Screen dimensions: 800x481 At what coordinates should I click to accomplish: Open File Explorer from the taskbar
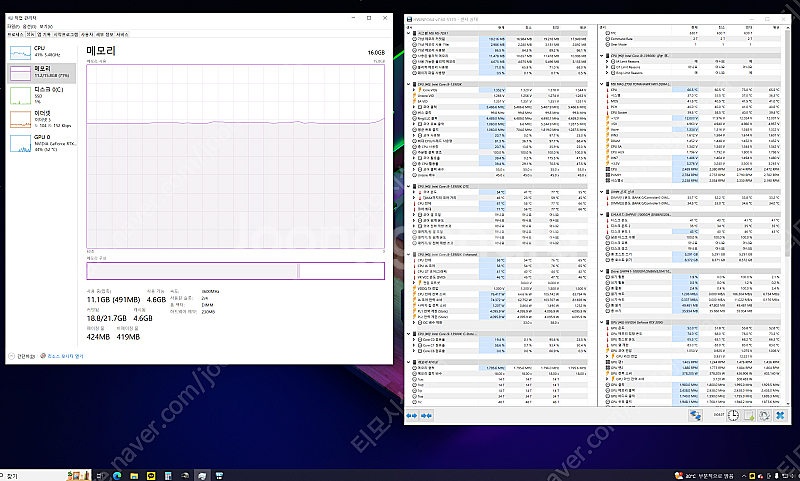coord(134,475)
